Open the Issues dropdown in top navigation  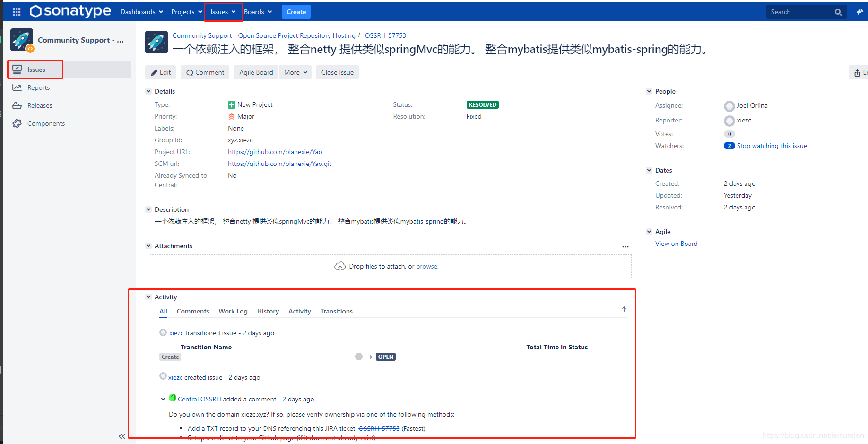pos(223,12)
